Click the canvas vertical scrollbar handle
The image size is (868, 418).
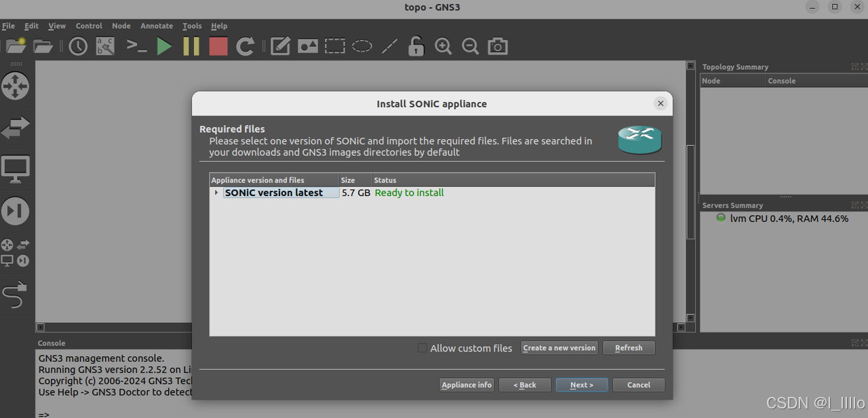pos(690,191)
